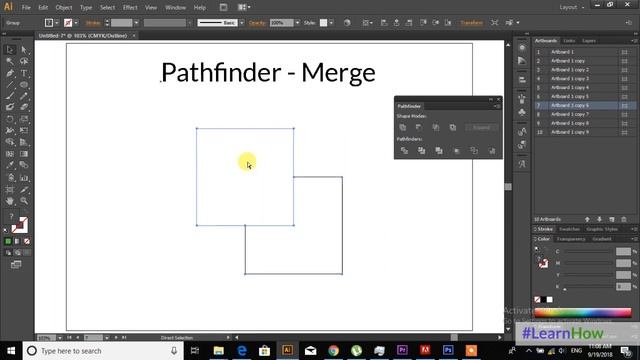Screen dimensions: 640x360
Task: Select the Rotate tool
Action: coord(10,119)
